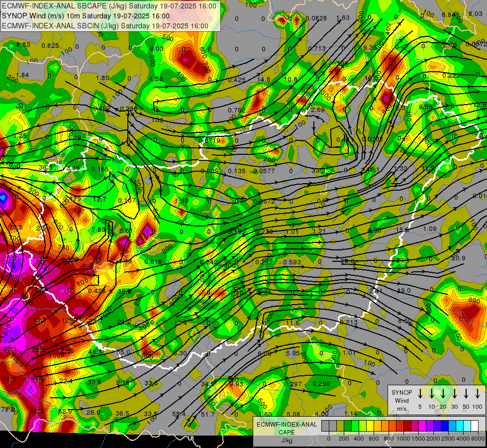Pick the dark red swatch in CAPE legend
Viewport: 487px width, 448px height.
(x=407, y=426)
